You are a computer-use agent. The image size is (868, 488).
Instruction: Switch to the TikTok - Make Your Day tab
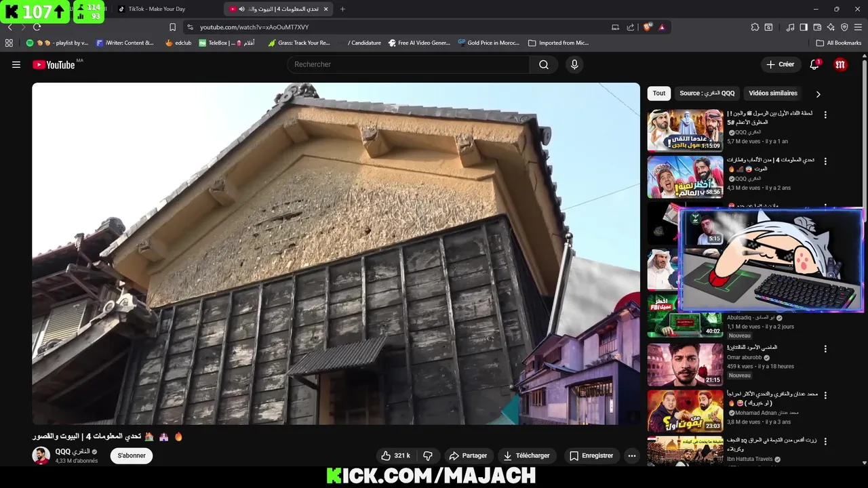(x=156, y=9)
